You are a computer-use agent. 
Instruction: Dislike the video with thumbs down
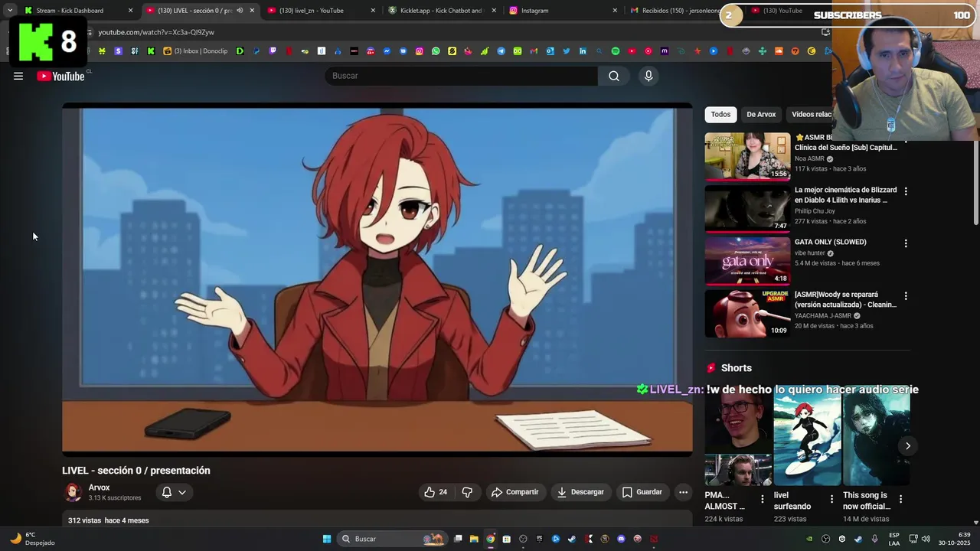[467, 492]
